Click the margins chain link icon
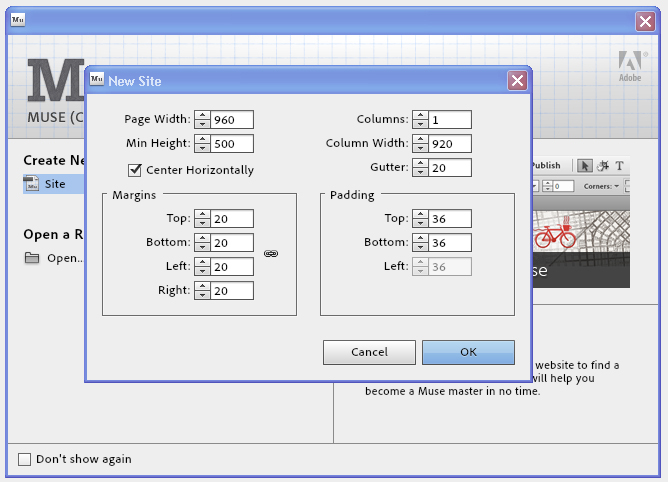 (x=270, y=254)
